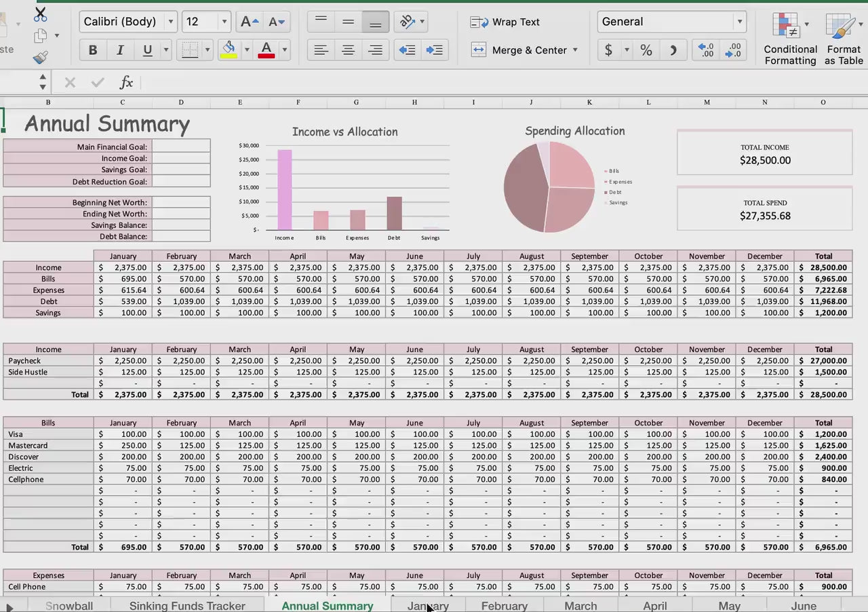Select the Annual Summary sheet tab
868x612 pixels.
click(x=328, y=605)
